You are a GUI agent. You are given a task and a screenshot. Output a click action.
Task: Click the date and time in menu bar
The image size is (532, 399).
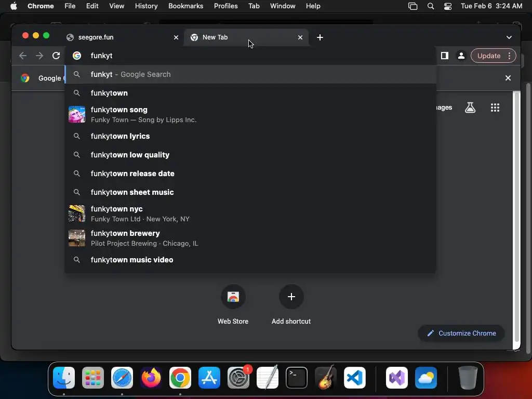(x=491, y=6)
